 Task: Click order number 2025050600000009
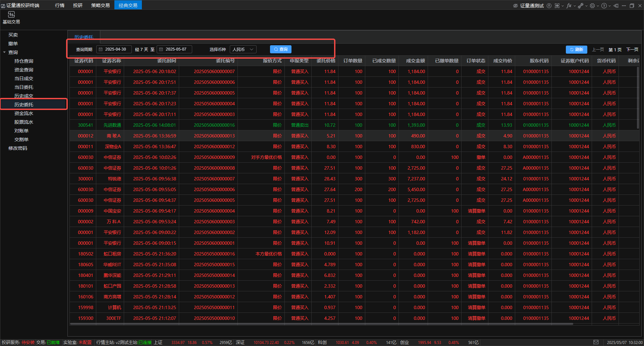pos(214,157)
